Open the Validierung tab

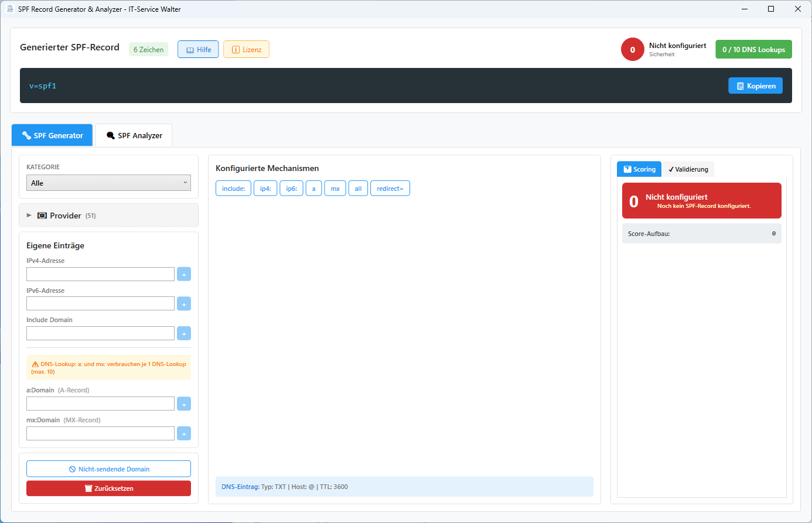coord(688,169)
